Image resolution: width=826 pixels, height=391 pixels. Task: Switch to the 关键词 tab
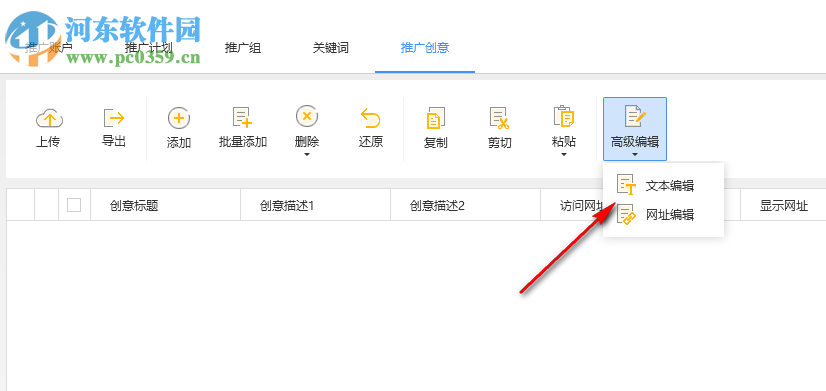click(x=330, y=48)
